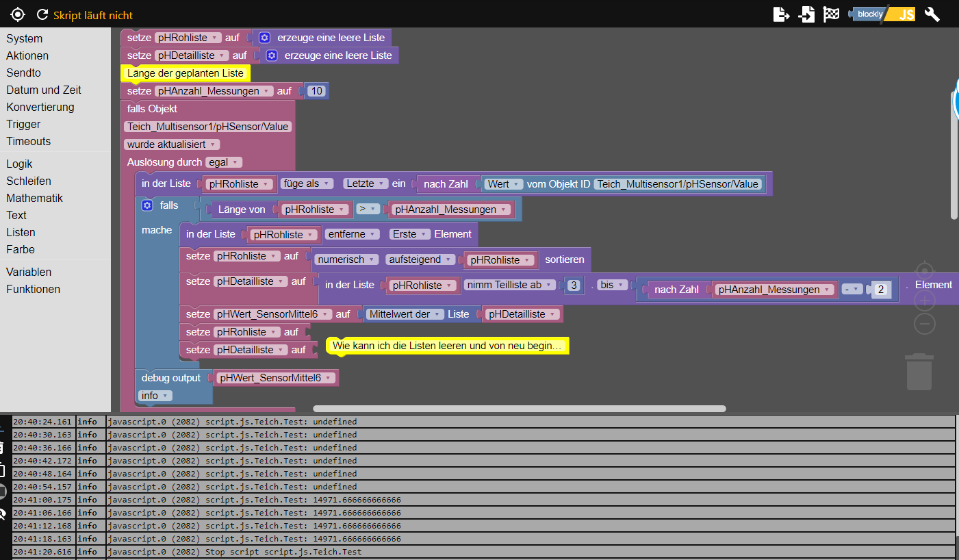Screen dimensions: 959x560
Task: Click the number field showing 3
Action: point(574,285)
